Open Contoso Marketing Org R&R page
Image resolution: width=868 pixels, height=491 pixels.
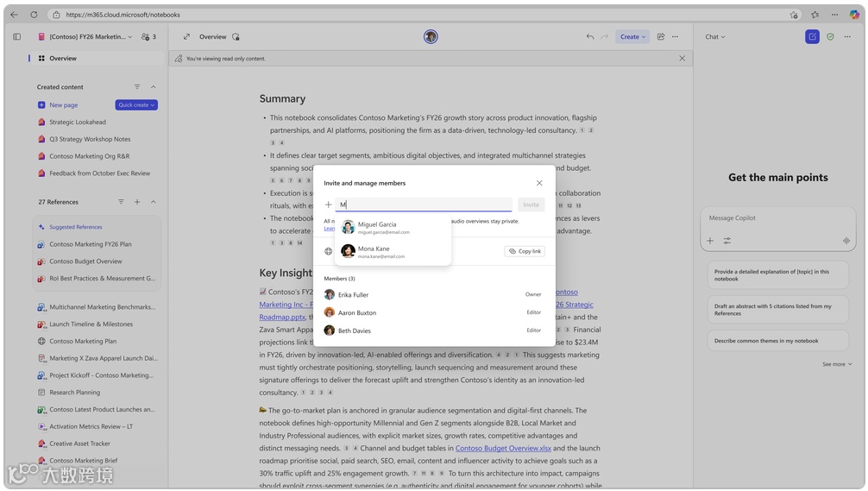coord(89,156)
